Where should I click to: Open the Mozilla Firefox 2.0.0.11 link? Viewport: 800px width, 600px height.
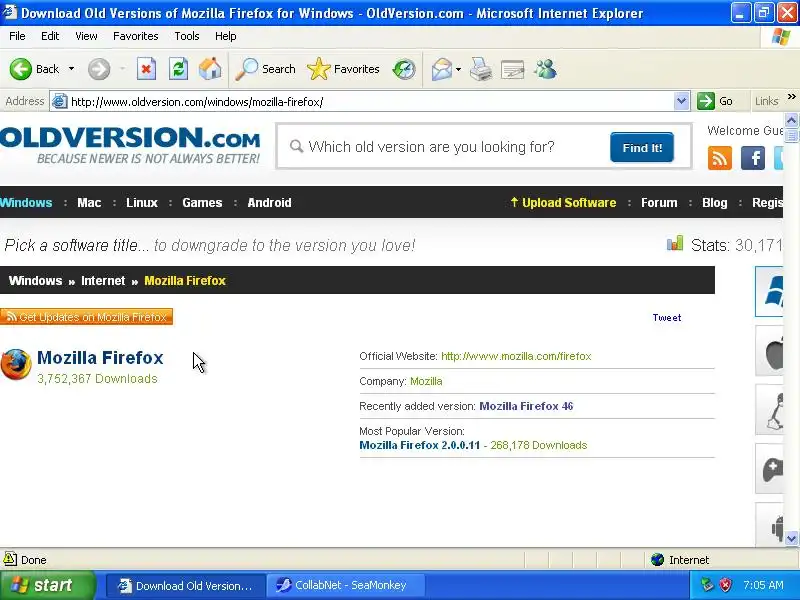tap(419, 445)
